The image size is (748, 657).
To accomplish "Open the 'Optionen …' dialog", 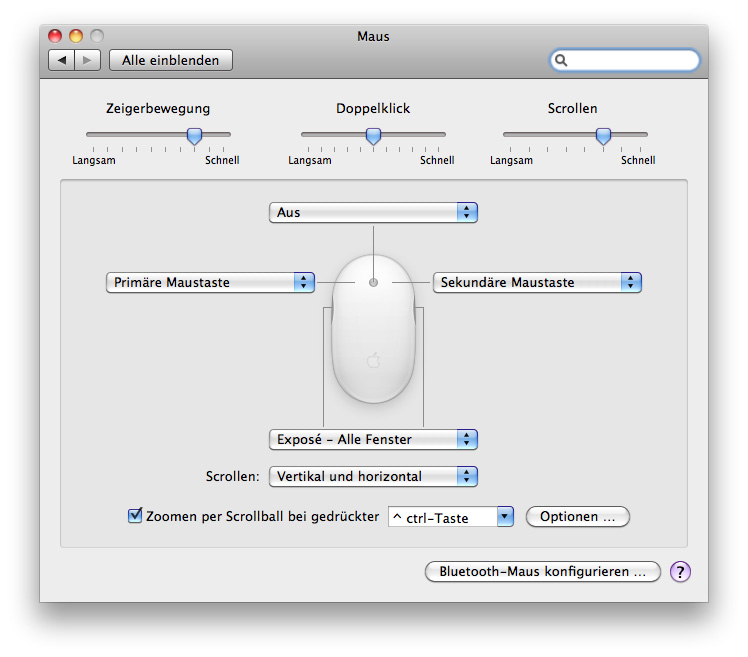I will [x=578, y=517].
